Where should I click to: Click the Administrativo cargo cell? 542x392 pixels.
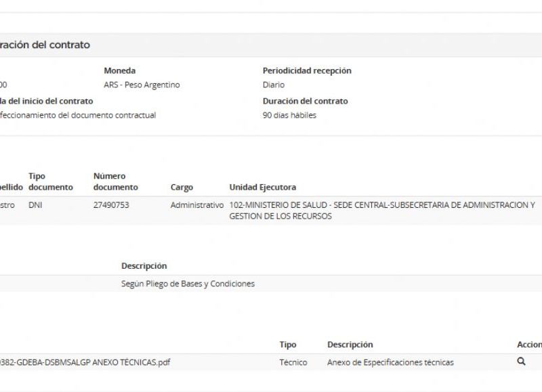point(196,204)
